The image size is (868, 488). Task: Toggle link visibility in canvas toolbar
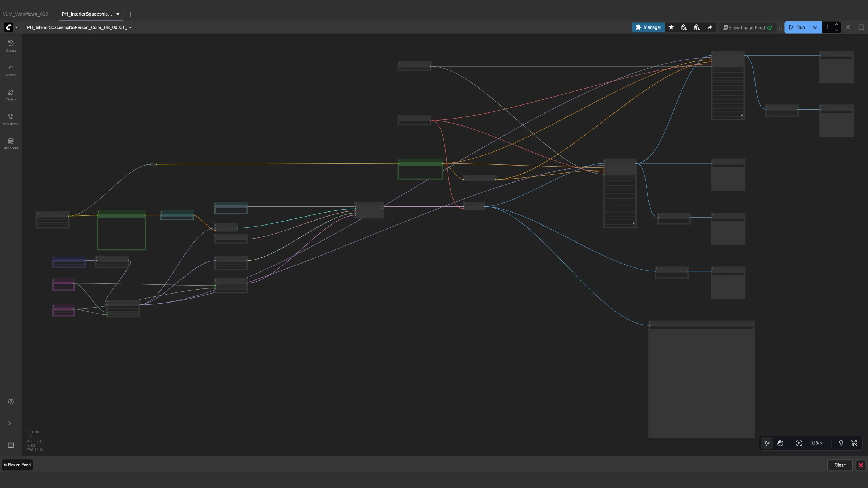pyautogui.click(x=854, y=443)
